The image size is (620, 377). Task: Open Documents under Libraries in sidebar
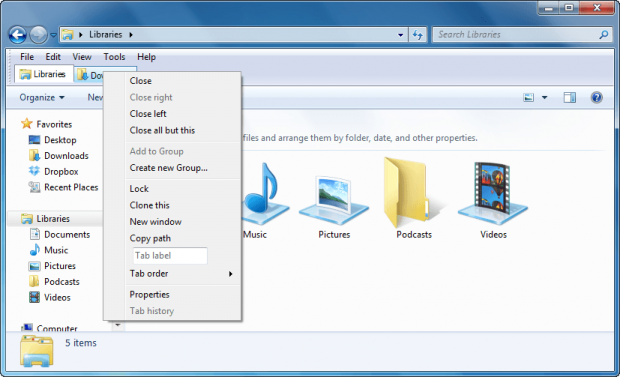(x=67, y=235)
